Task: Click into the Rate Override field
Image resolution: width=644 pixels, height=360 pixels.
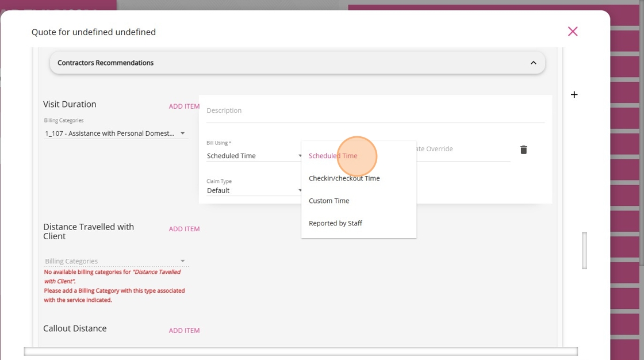Action: point(463,149)
